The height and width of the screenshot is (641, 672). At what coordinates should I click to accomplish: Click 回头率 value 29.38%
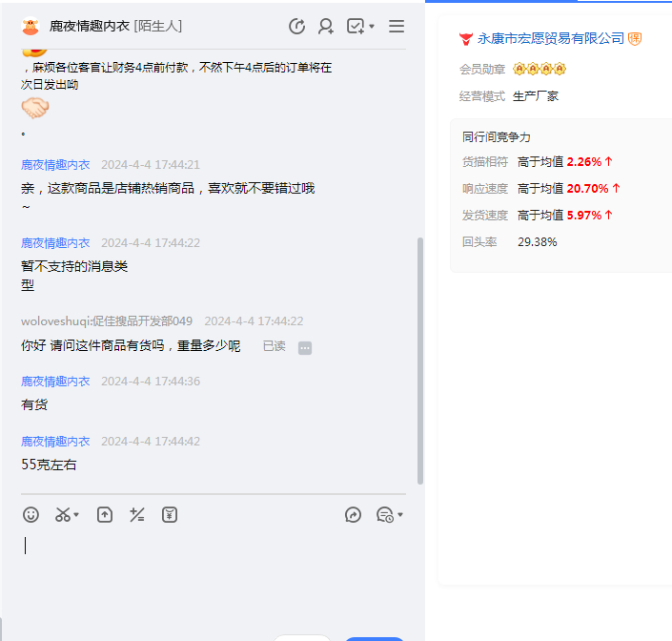pos(537,242)
